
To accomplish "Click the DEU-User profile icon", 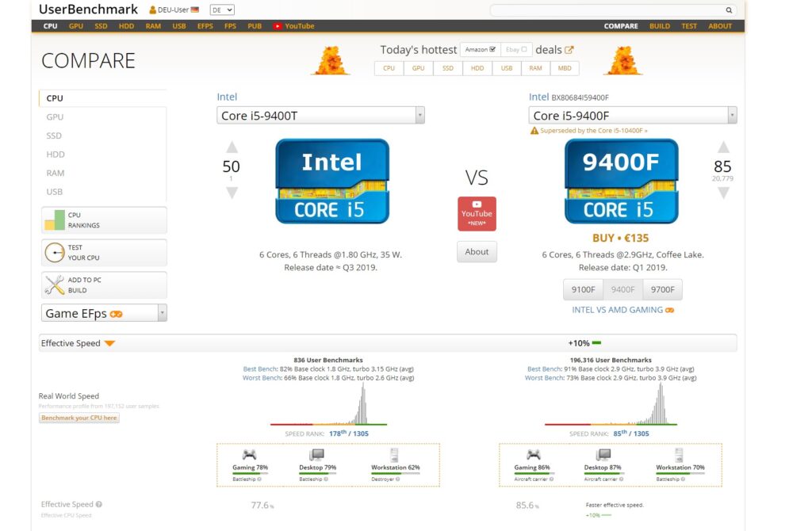I will coord(153,10).
